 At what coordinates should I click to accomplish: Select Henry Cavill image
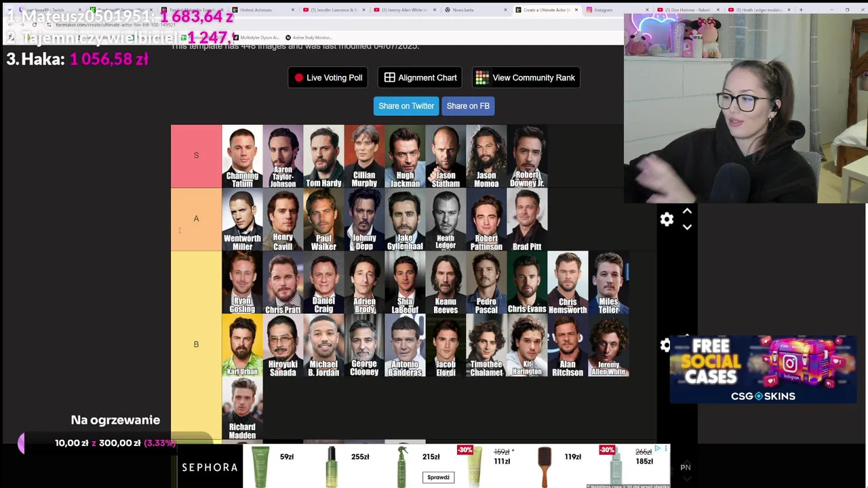pyautogui.click(x=283, y=219)
